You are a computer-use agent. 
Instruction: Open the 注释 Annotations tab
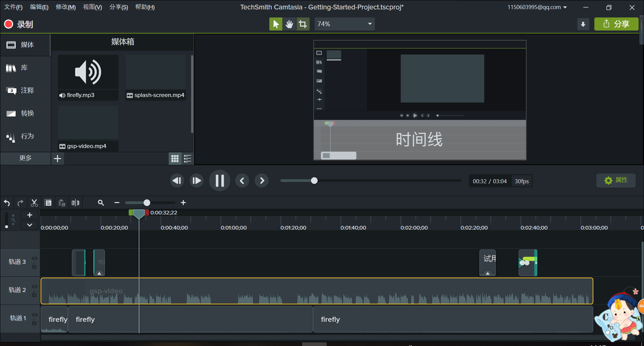25,91
